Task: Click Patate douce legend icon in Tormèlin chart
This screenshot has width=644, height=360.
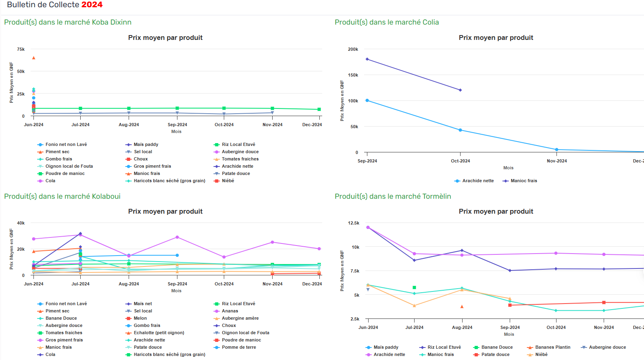Action: (x=476, y=355)
